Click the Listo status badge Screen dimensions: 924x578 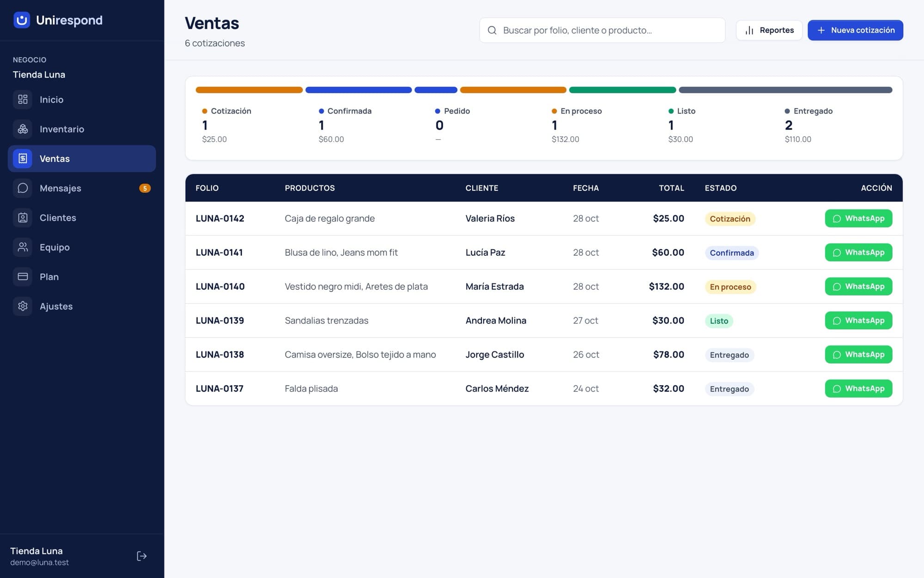719,321
